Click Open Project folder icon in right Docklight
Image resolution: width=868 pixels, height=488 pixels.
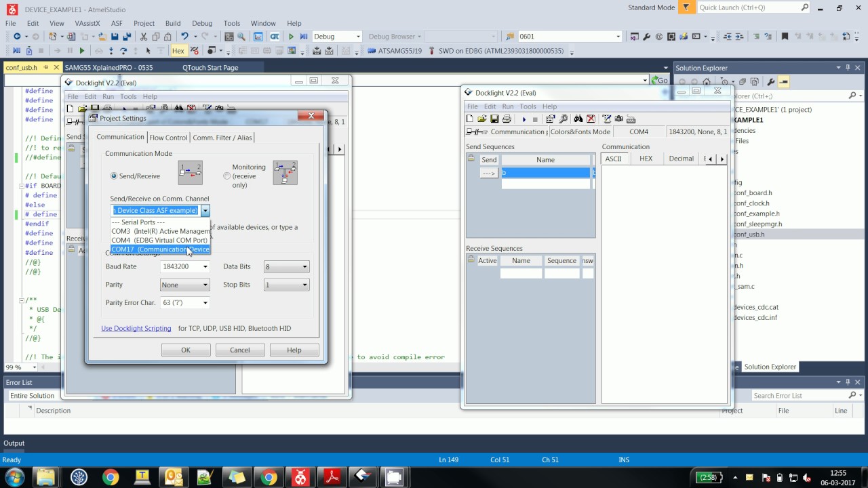[x=481, y=119]
